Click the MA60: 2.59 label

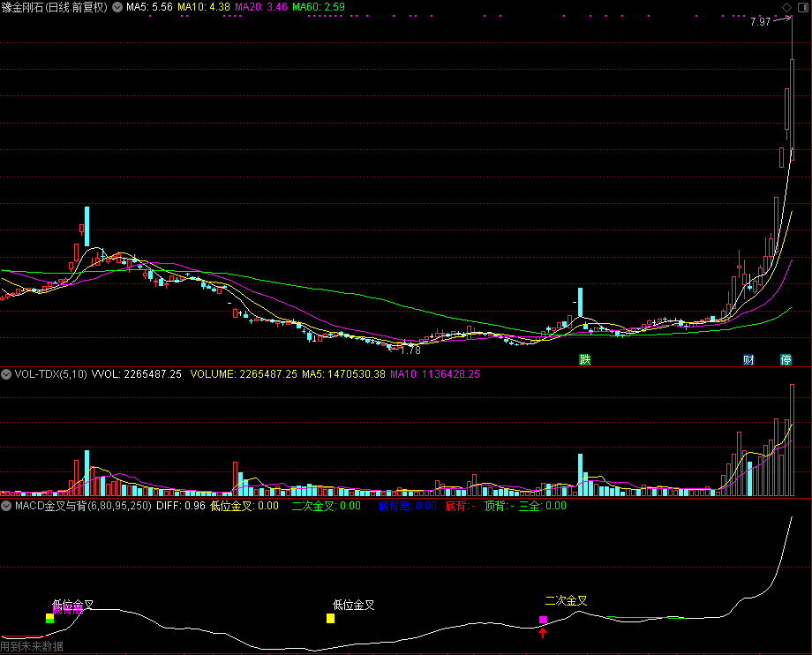point(319,7)
